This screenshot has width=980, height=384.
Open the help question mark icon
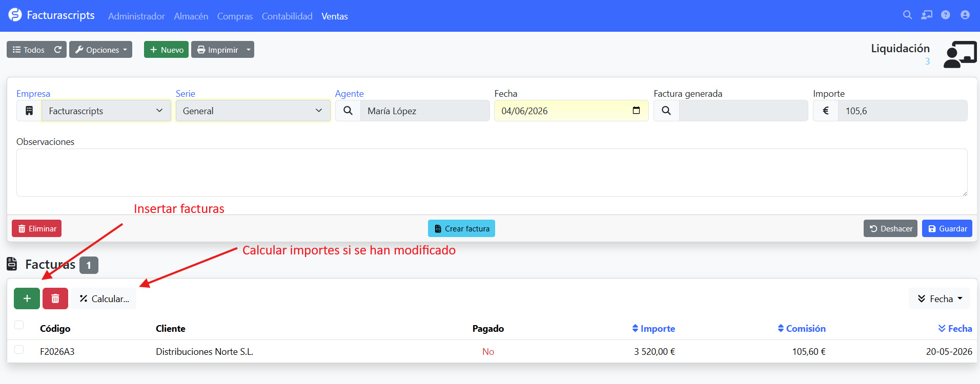946,15
